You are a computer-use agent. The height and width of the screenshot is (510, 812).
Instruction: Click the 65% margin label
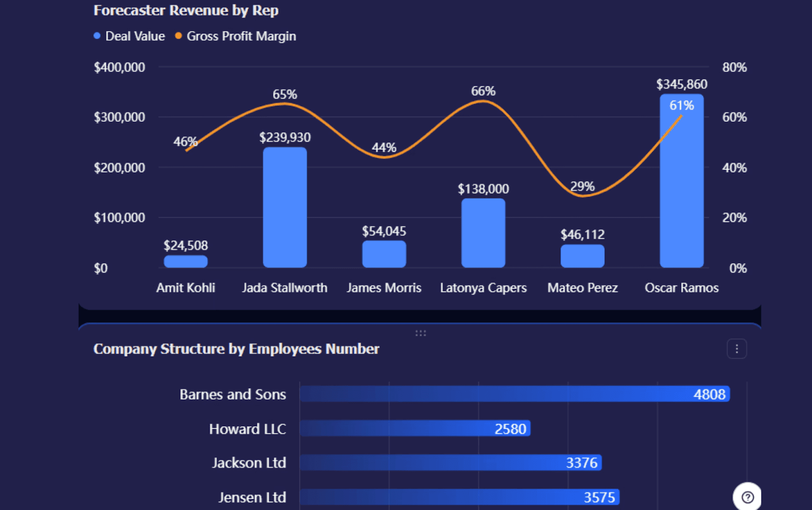pos(285,94)
